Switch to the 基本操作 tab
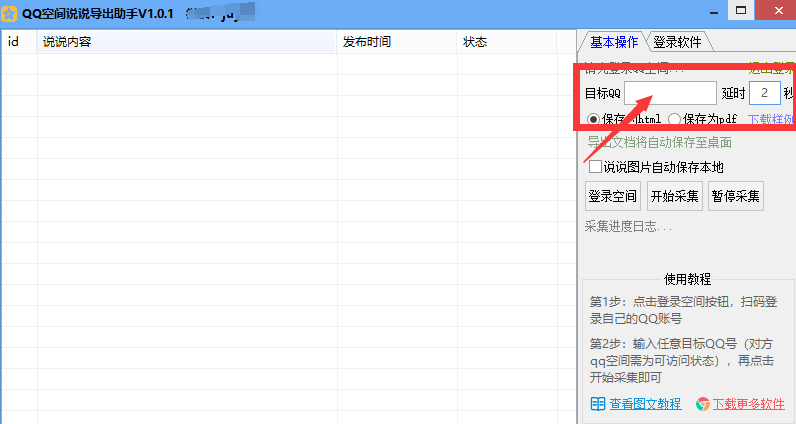 click(x=613, y=42)
